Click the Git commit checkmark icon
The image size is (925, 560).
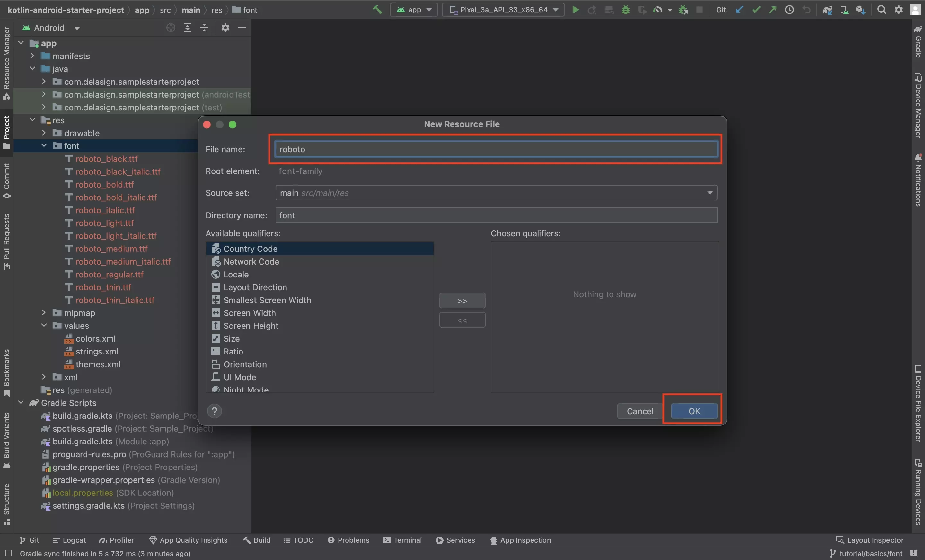(756, 10)
